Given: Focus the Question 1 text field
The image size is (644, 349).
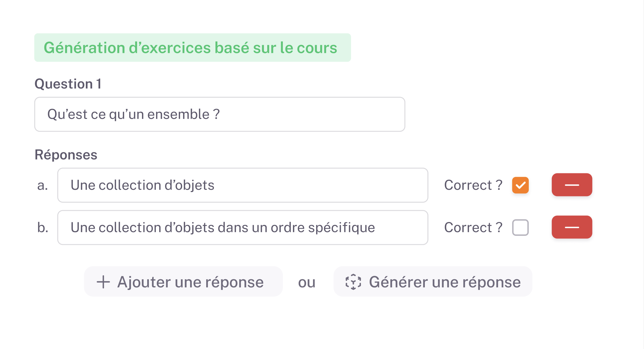Looking at the screenshot, I should pyautogui.click(x=219, y=114).
